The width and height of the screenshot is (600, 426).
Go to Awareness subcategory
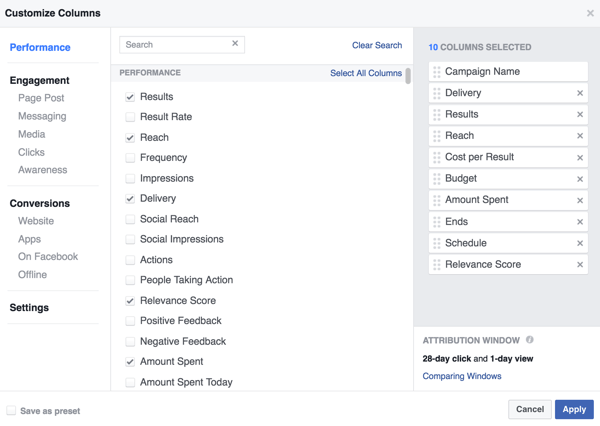42,170
